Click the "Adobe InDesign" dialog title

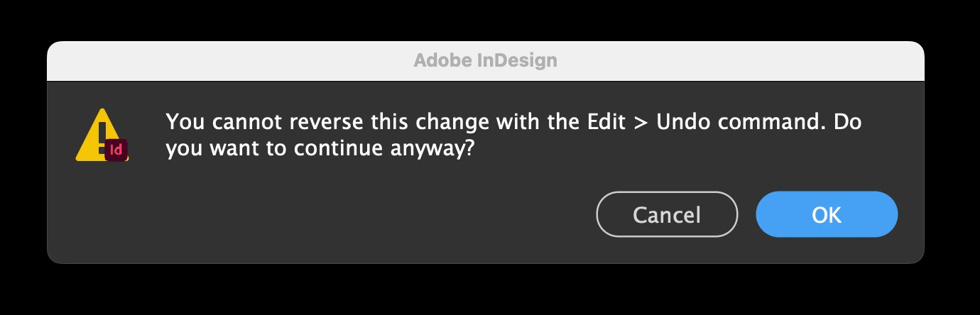485,60
